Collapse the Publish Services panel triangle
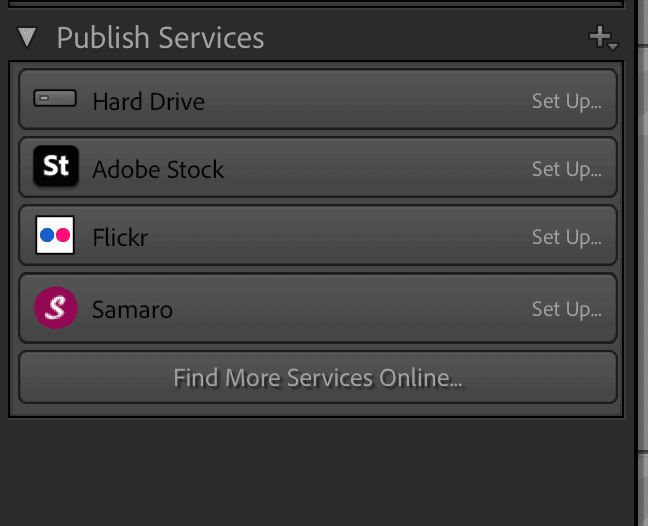The width and height of the screenshot is (648, 526). (x=27, y=37)
